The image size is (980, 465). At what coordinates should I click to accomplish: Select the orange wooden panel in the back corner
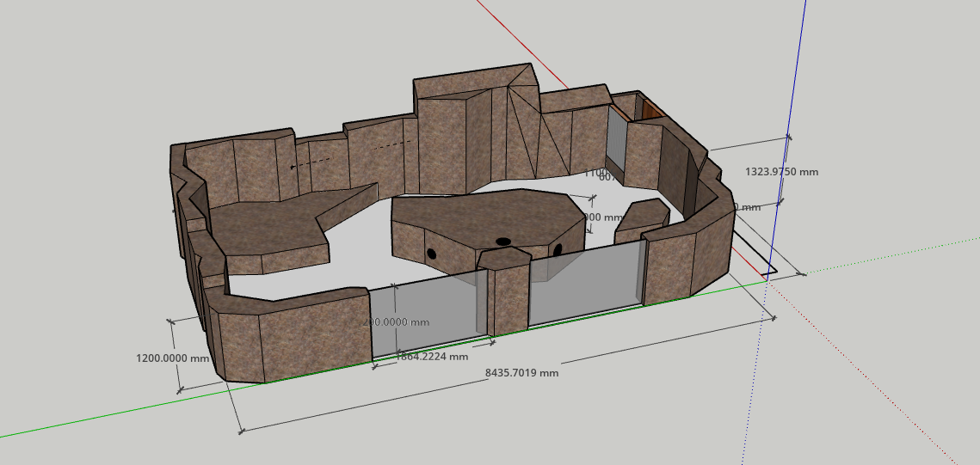tap(650, 111)
